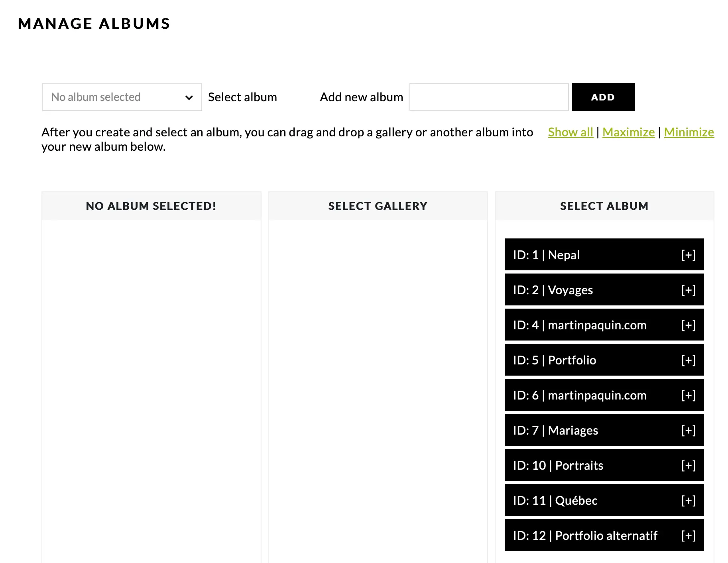The image size is (728, 563).
Task: Expand Portfolio alternatif album with [+]
Action: 688,535
